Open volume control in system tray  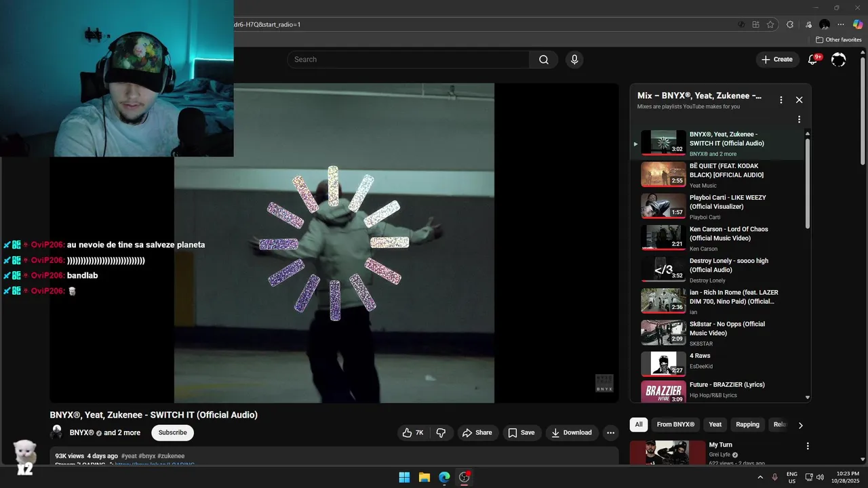coord(820,477)
